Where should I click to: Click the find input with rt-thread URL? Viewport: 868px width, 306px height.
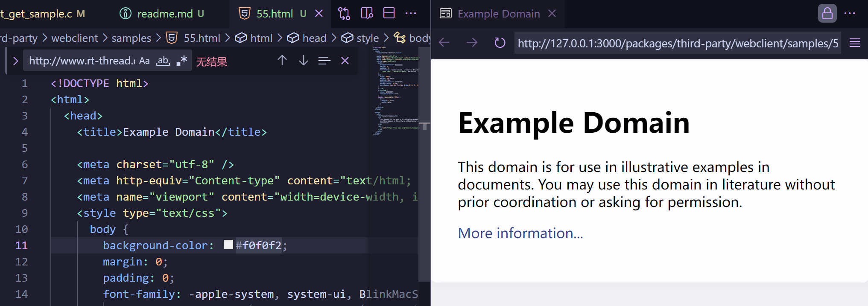(x=81, y=61)
